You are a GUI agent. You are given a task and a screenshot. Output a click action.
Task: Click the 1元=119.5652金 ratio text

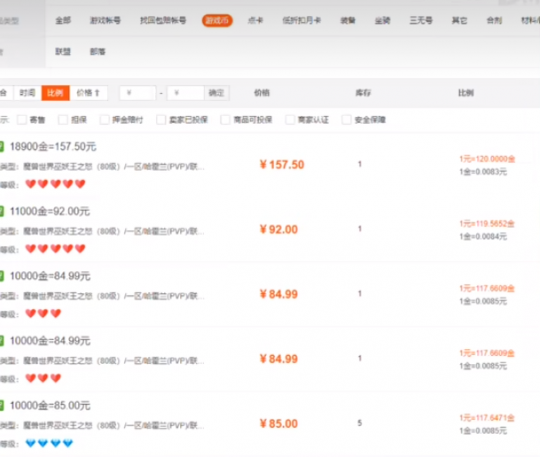pyautogui.click(x=487, y=224)
